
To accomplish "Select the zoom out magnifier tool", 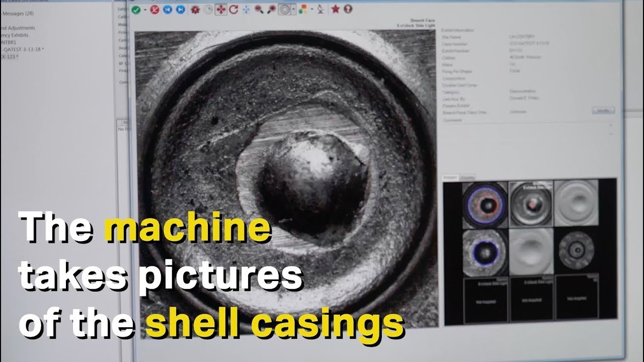I will click(259, 10).
